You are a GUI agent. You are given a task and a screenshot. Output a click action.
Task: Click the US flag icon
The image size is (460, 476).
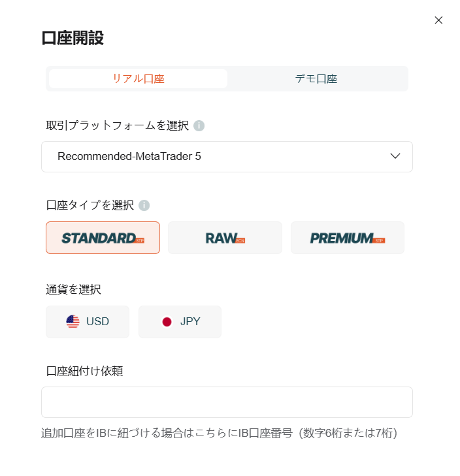tap(73, 321)
